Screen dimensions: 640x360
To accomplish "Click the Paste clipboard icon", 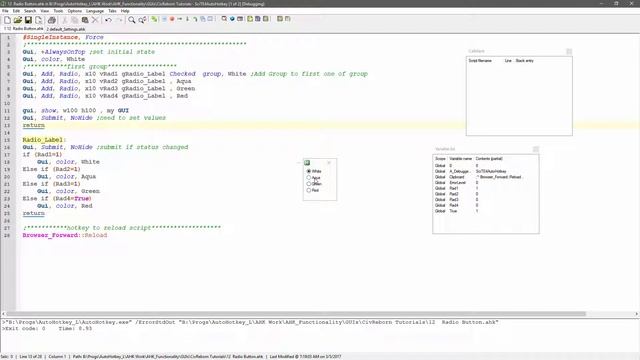I will (85, 20).
